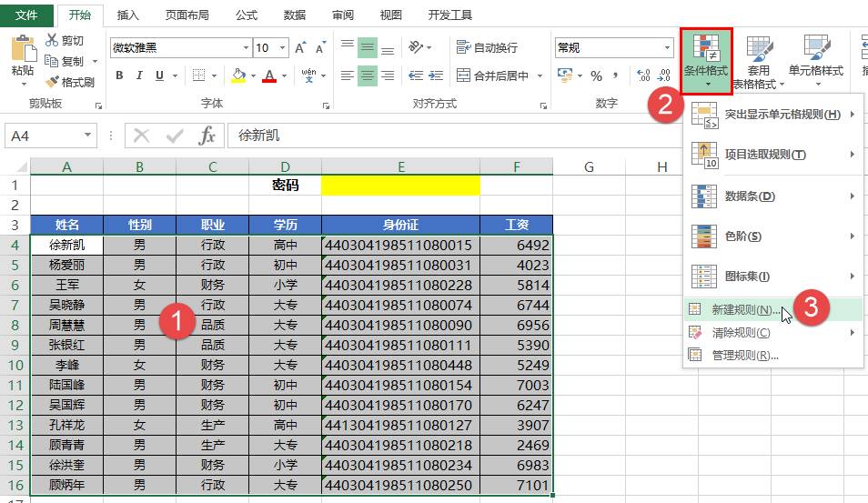Switch to the 页面布局 tab
This screenshot has height=503, width=868.
(187, 15)
